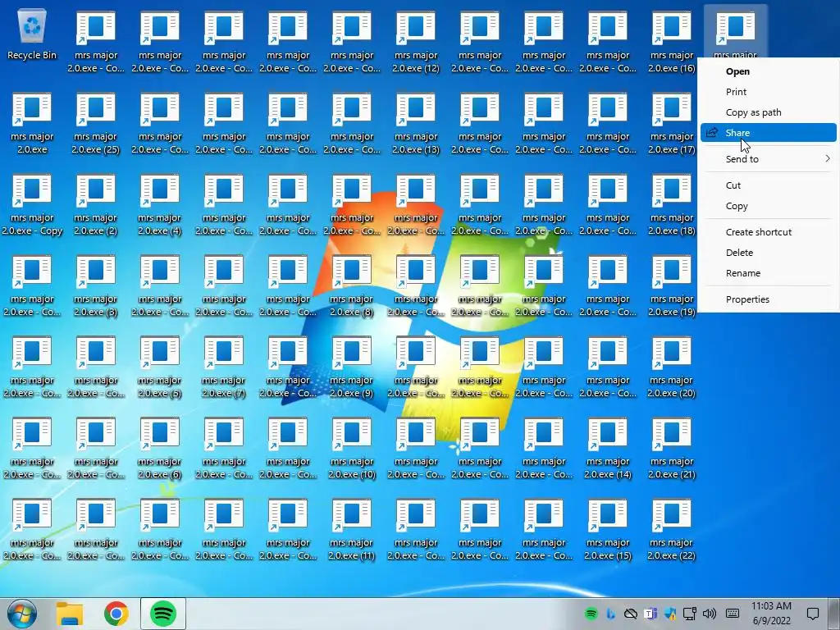Image resolution: width=840 pixels, height=630 pixels.
Task: Select the mrs major 2.0.exe (9) shortcut
Action: (x=351, y=368)
